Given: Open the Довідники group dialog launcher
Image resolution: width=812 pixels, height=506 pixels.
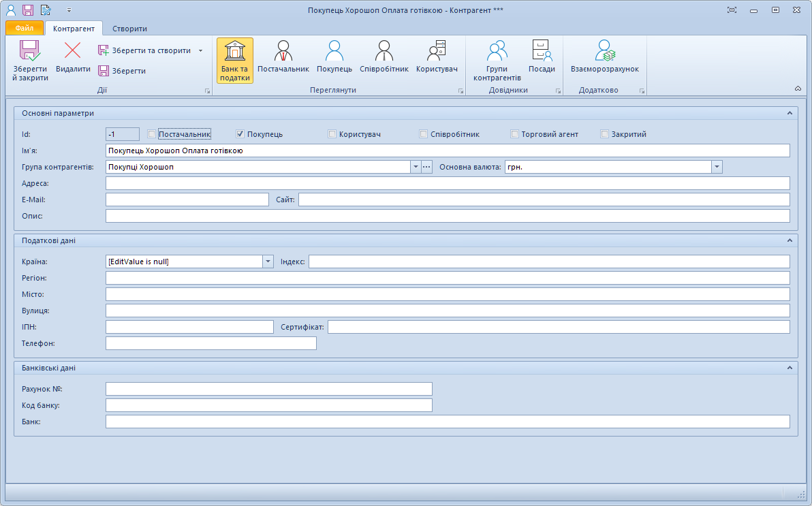Looking at the screenshot, I should [559, 91].
